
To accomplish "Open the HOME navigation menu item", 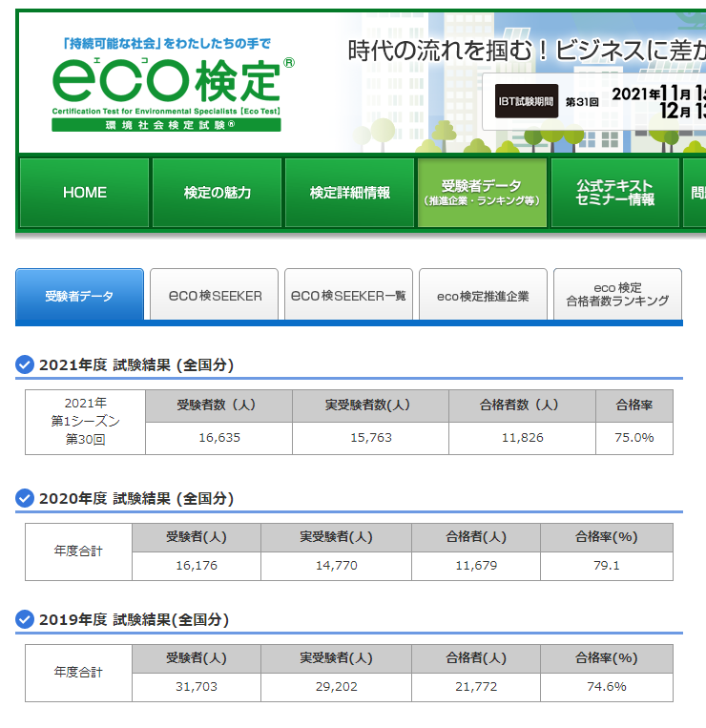I will 85,193.
